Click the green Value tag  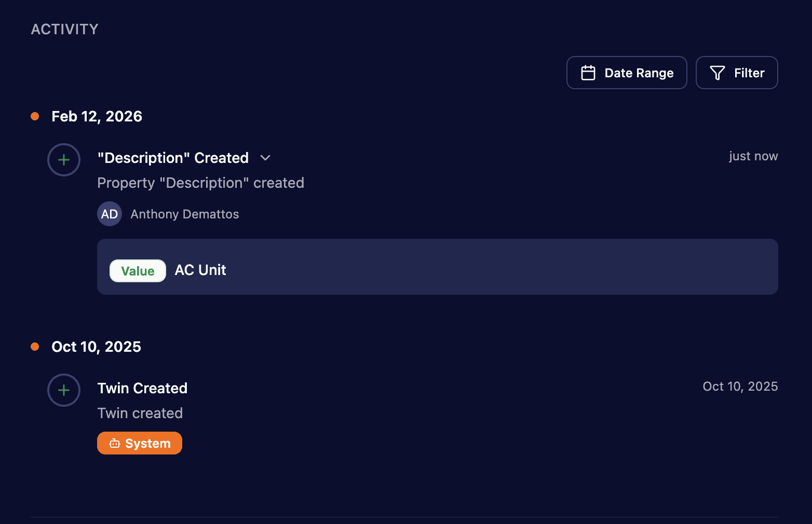click(x=138, y=271)
